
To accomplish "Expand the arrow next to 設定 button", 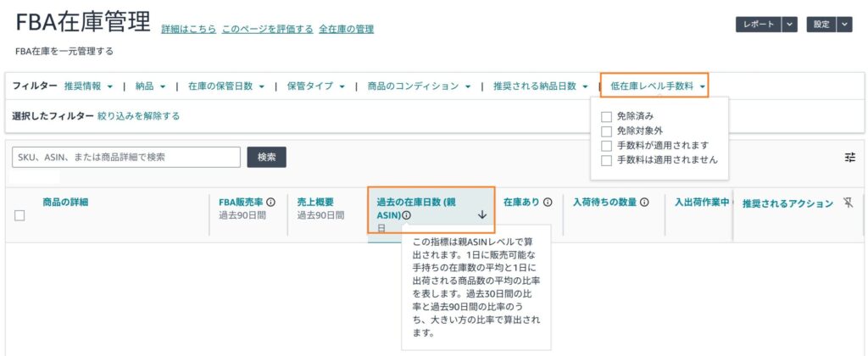I will pyautogui.click(x=844, y=25).
